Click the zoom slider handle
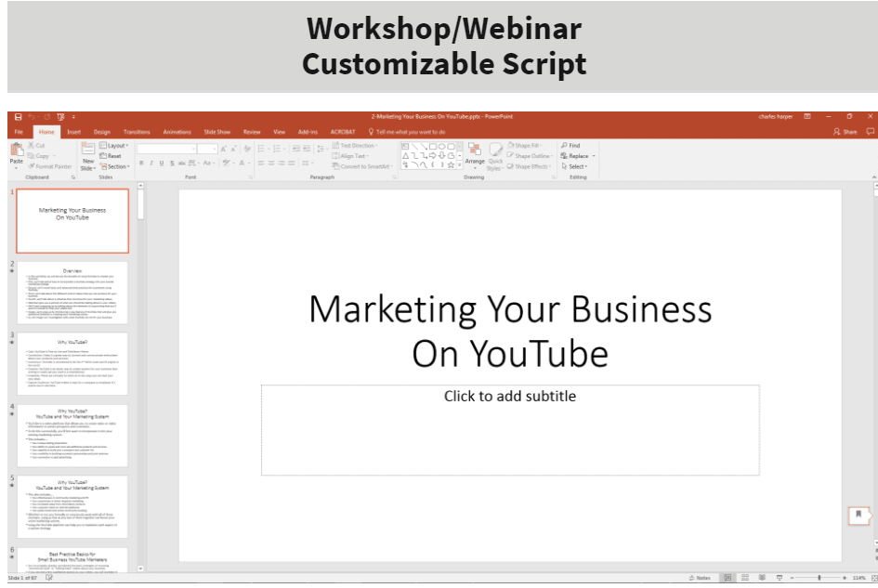The height and width of the screenshot is (588, 878). [819, 578]
